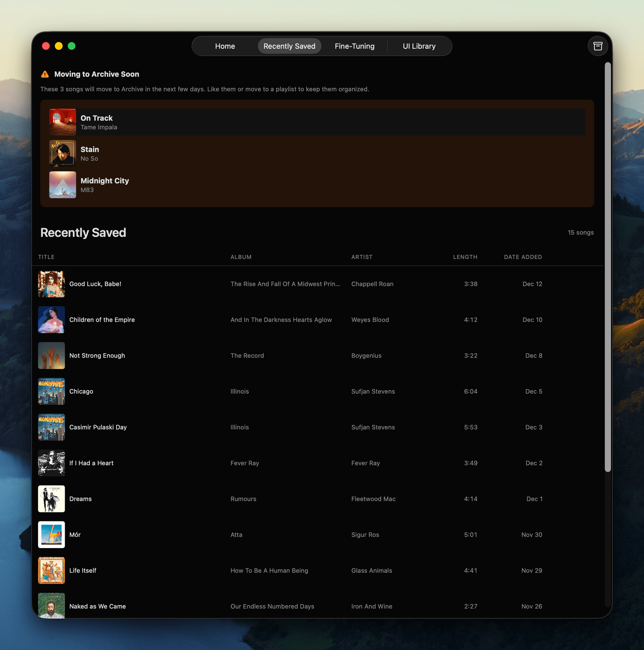Select On Track by Tame Impala
644x650 pixels.
pyautogui.click(x=303, y=122)
